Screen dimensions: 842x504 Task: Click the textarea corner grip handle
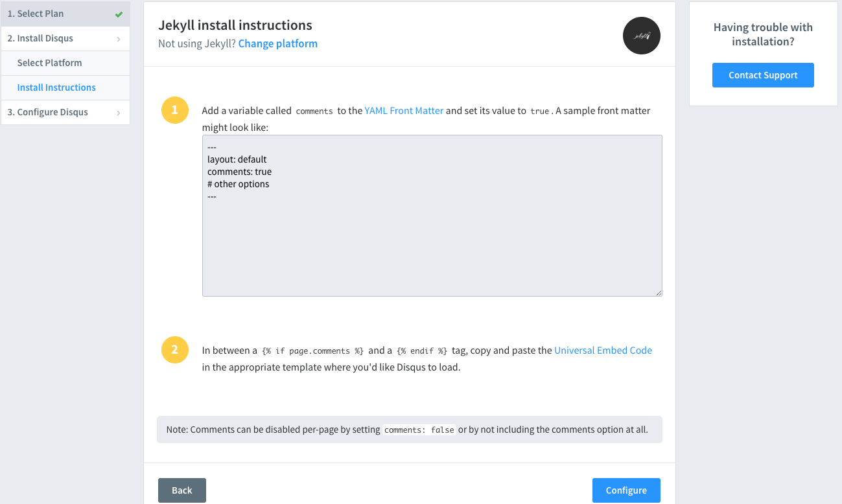658,292
